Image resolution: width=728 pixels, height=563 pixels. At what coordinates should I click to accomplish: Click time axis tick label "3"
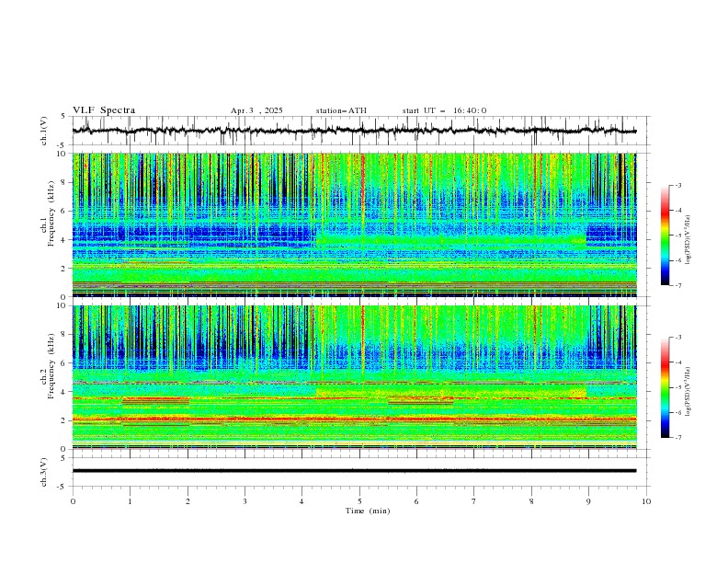click(x=245, y=501)
